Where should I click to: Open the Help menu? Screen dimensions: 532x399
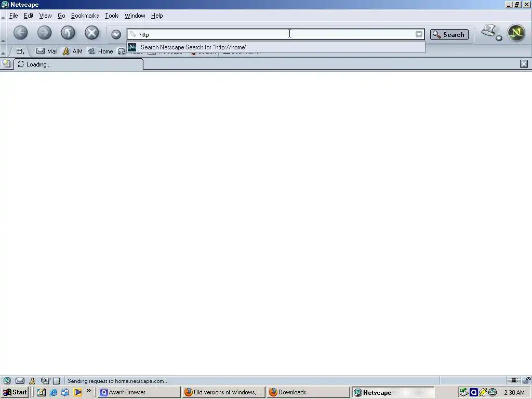pos(157,16)
